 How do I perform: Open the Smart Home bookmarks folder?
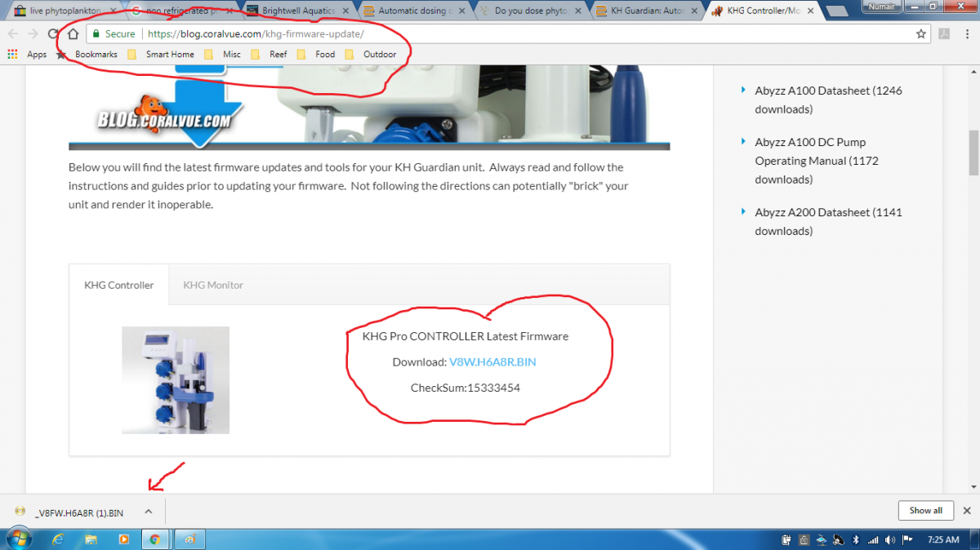(x=160, y=55)
